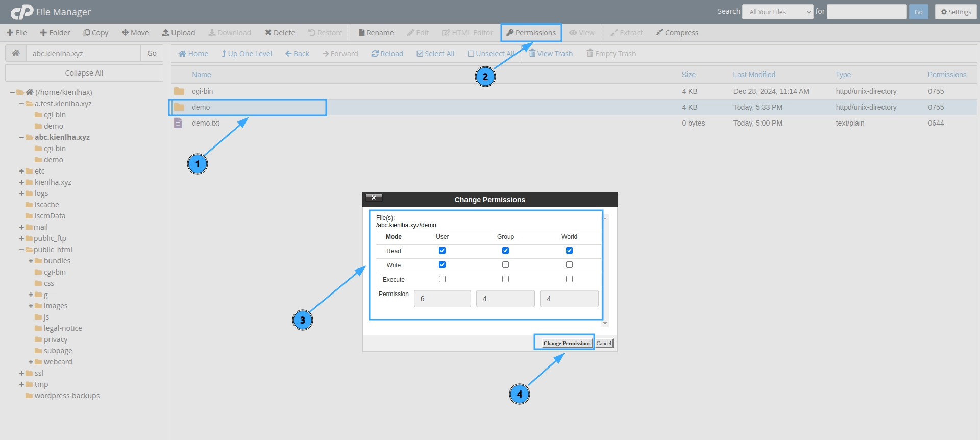The image size is (980, 440).
Task: Collapse the public_html tree node
Action: click(21, 250)
